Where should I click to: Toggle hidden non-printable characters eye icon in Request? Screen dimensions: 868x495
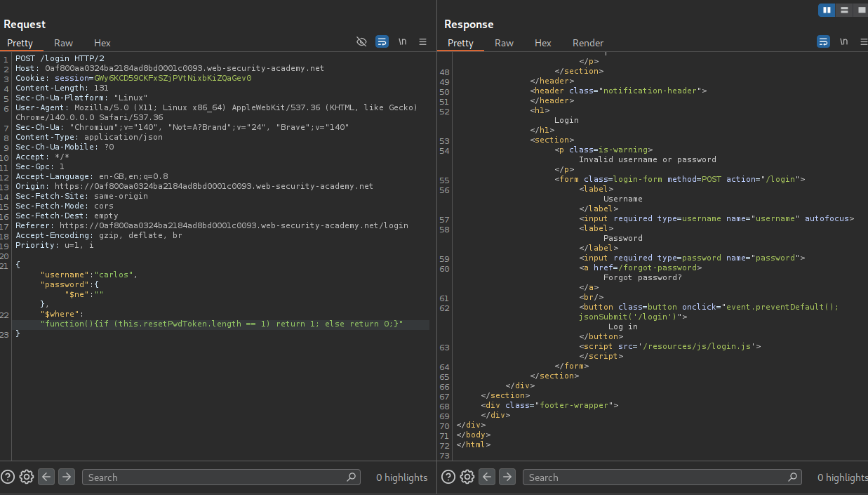point(361,42)
